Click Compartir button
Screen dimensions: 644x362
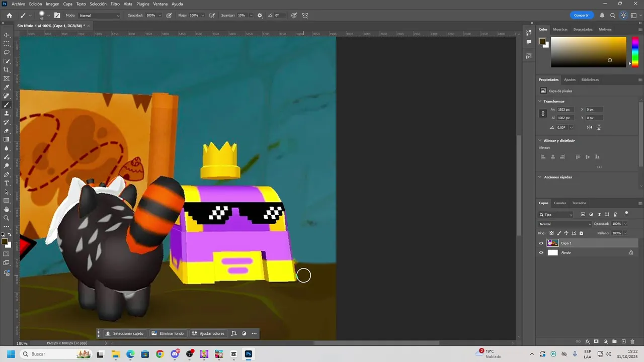(x=581, y=15)
